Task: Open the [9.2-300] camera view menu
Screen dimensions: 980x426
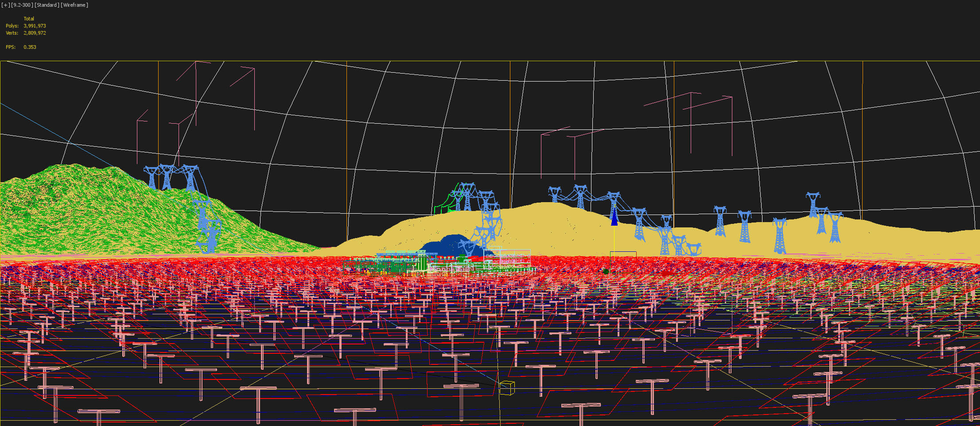Action: pyautogui.click(x=22, y=5)
